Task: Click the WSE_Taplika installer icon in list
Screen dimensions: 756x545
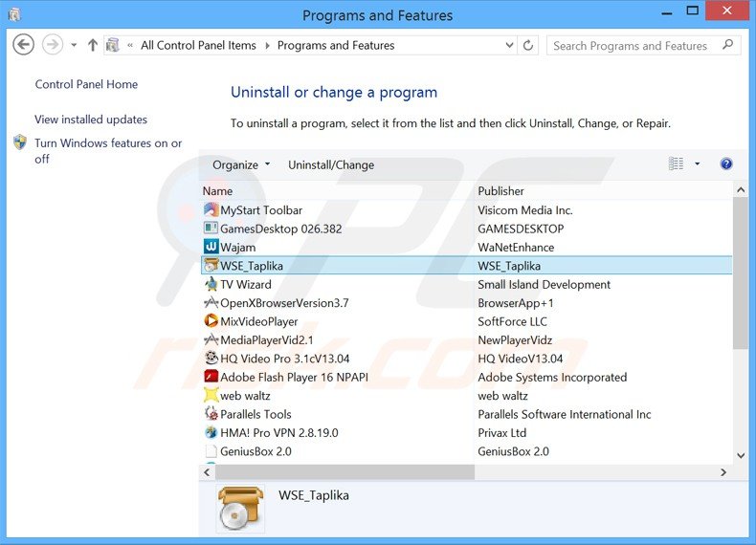Action: (x=211, y=265)
